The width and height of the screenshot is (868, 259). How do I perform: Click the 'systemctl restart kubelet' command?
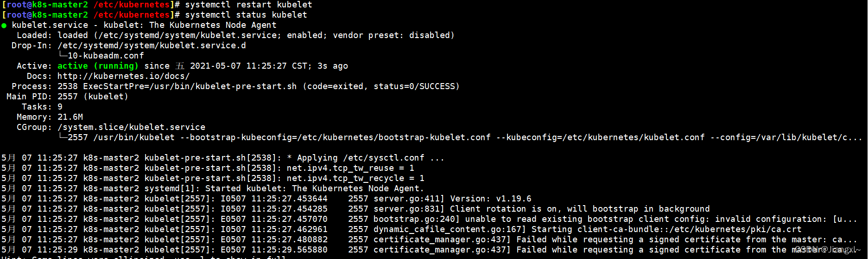point(248,5)
